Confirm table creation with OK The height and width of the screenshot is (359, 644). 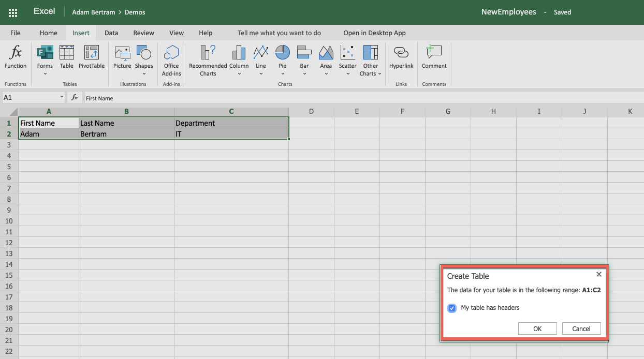click(x=537, y=328)
